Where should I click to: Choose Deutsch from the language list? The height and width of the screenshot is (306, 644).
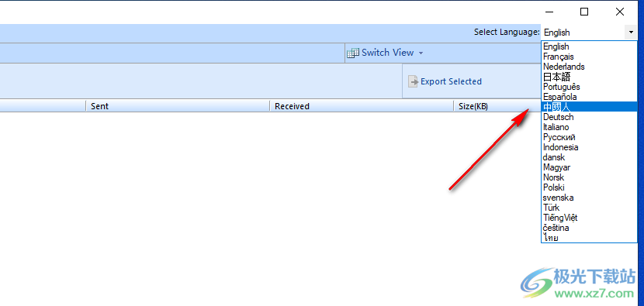click(x=589, y=117)
